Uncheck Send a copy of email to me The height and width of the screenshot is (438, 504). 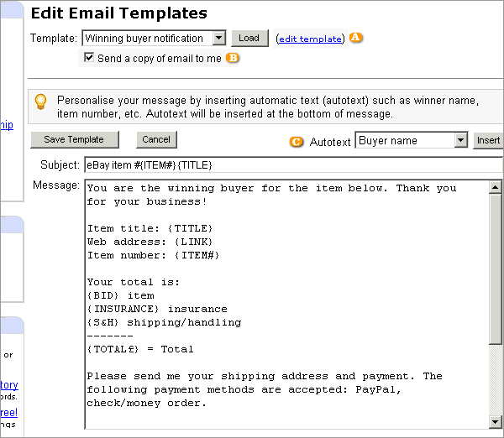(90, 58)
